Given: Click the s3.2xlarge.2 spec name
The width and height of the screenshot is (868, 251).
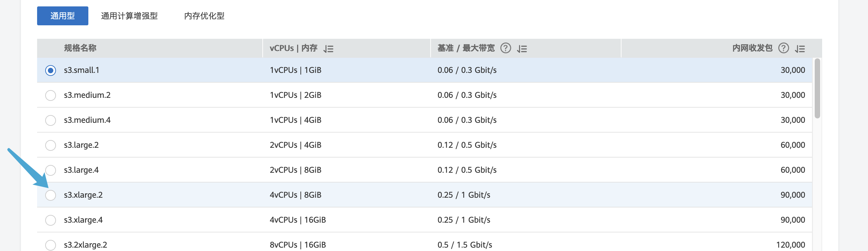Looking at the screenshot, I should [x=86, y=245].
